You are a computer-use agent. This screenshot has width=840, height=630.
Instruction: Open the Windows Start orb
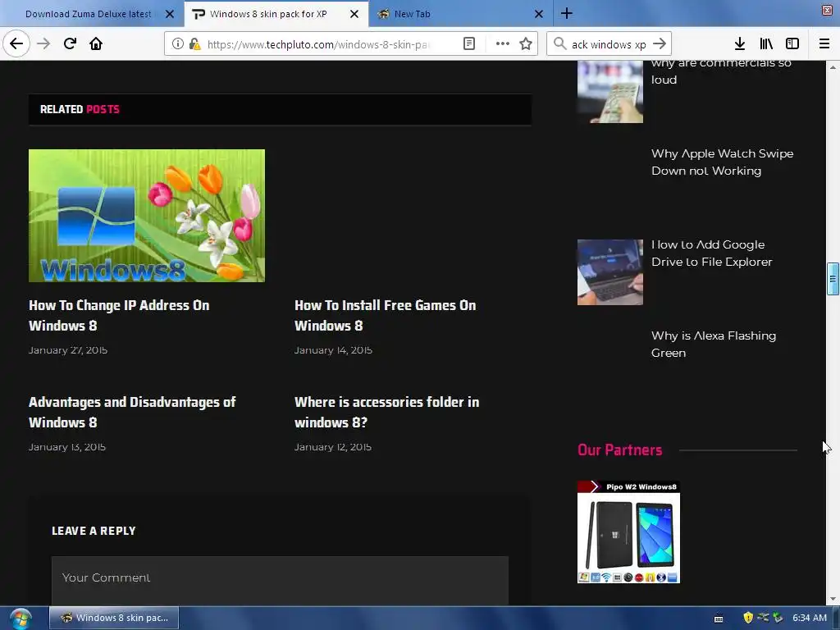[x=21, y=619]
